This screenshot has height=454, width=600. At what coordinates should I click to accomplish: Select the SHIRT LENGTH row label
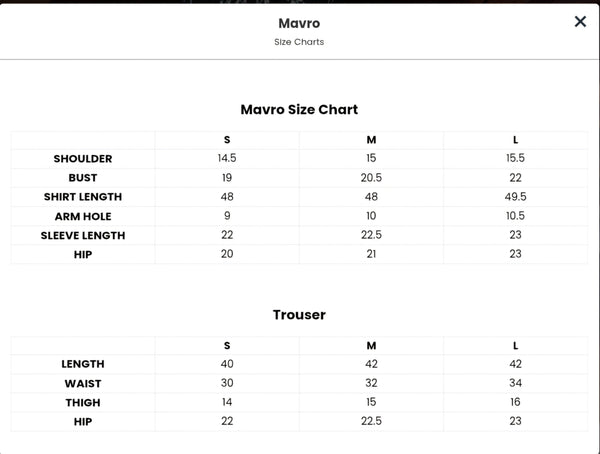(x=83, y=197)
